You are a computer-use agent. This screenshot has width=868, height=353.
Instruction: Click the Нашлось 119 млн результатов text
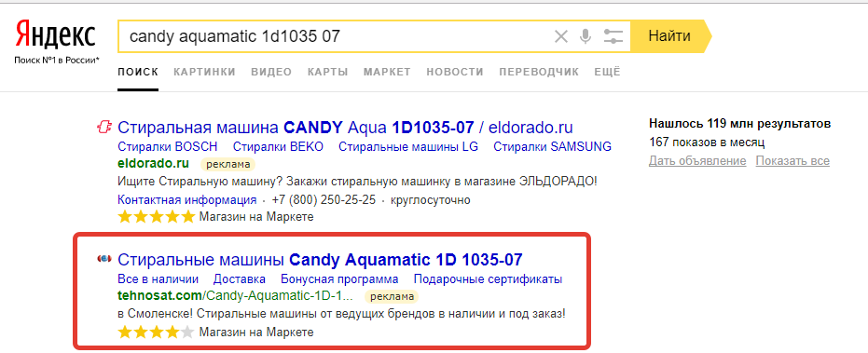click(x=739, y=123)
